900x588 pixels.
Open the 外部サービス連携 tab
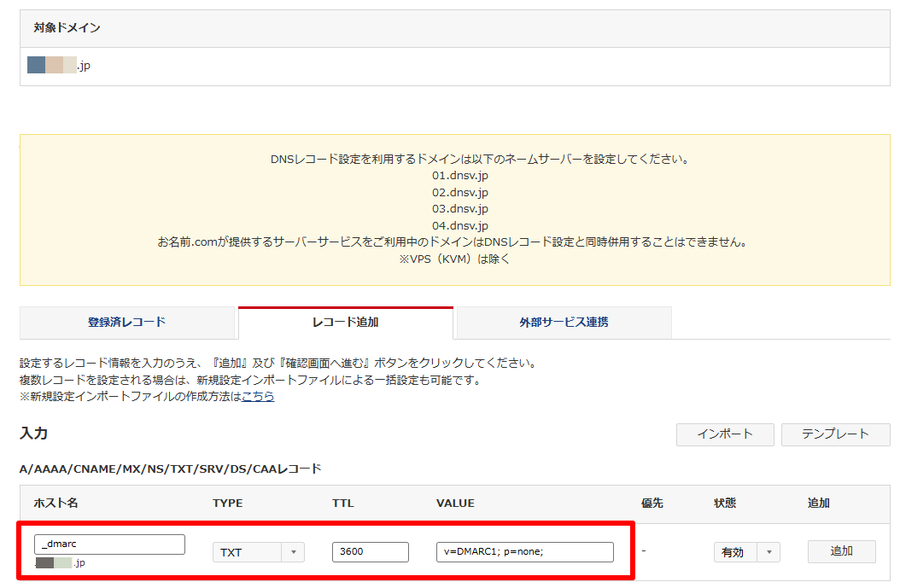[564, 323]
